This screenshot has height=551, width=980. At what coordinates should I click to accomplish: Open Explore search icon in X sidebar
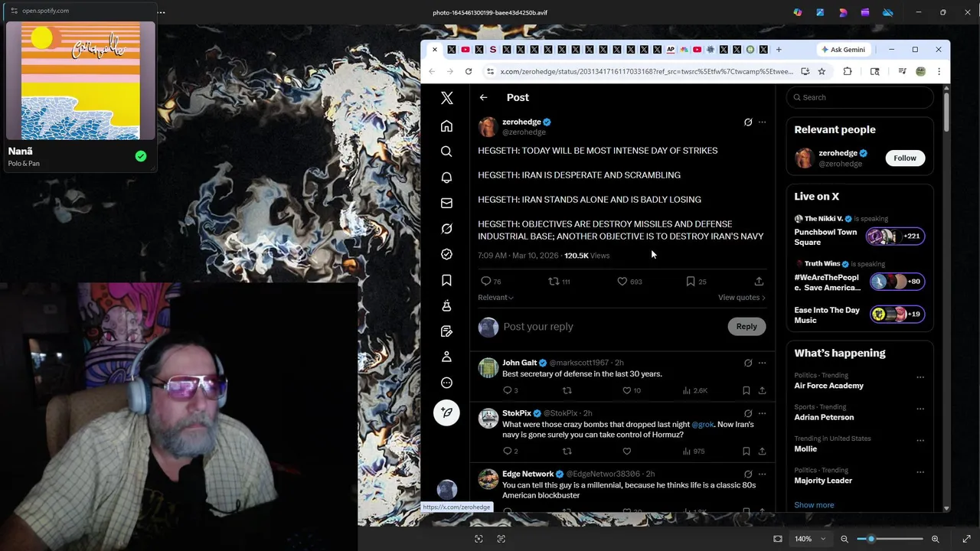point(446,152)
